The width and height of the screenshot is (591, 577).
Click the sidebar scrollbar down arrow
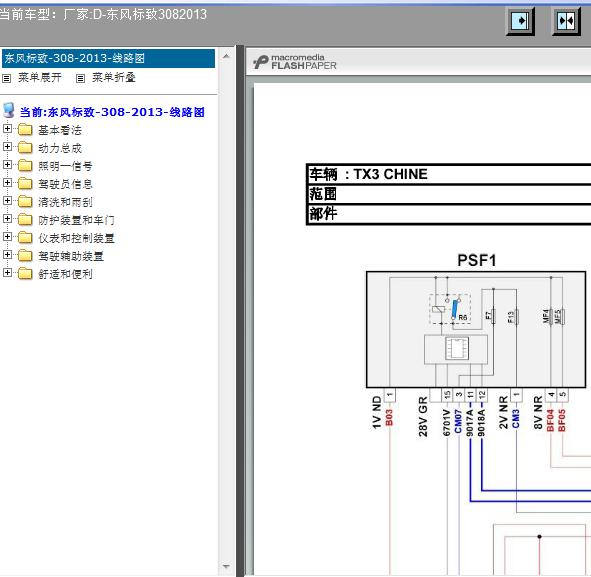[x=226, y=567]
